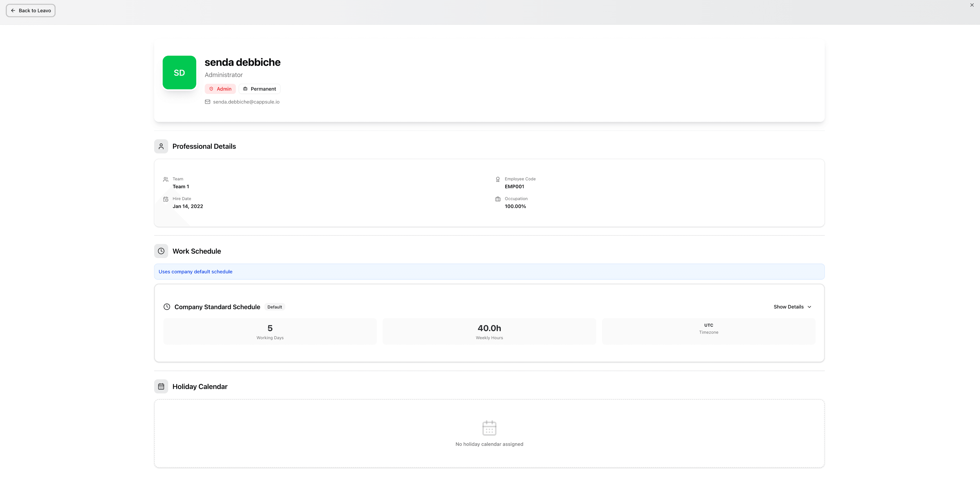
Task: Click the Hire Date calendar icon
Action: click(165, 199)
